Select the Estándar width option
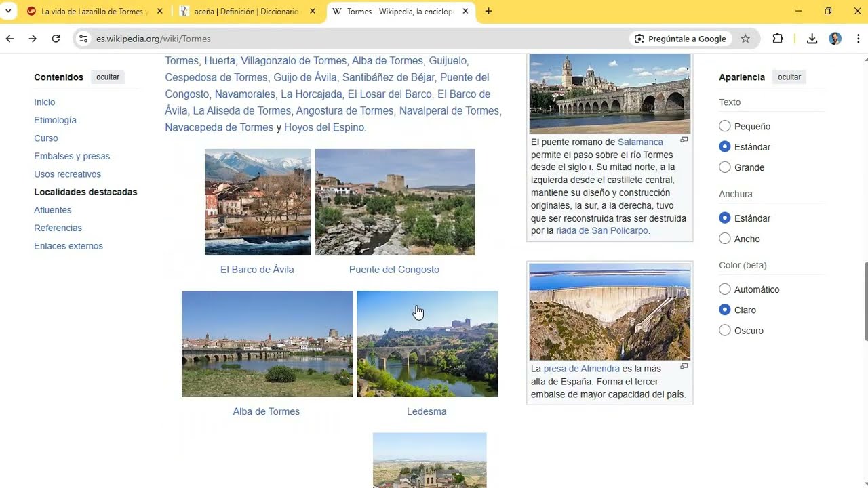Viewport: 868px width, 488px height. click(x=725, y=218)
